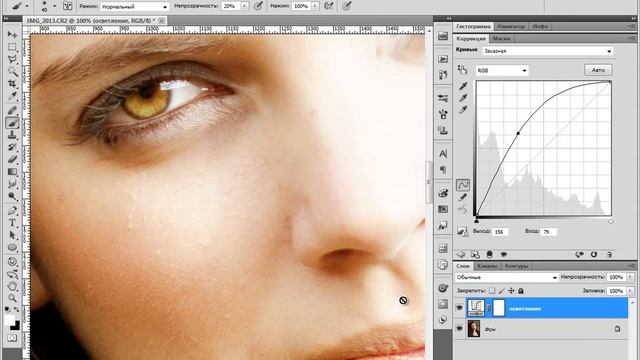Select the Clone Stamp tool

click(x=12, y=134)
